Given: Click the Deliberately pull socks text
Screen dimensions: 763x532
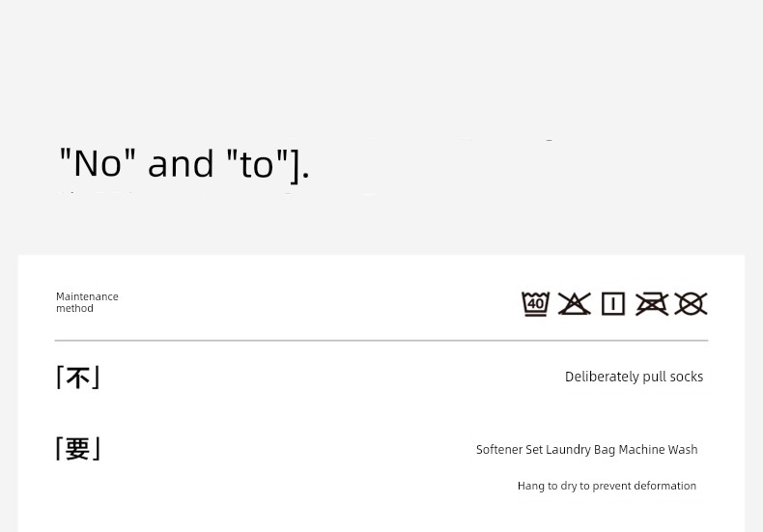Looking at the screenshot, I should pyautogui.click(x=634, y=377).
